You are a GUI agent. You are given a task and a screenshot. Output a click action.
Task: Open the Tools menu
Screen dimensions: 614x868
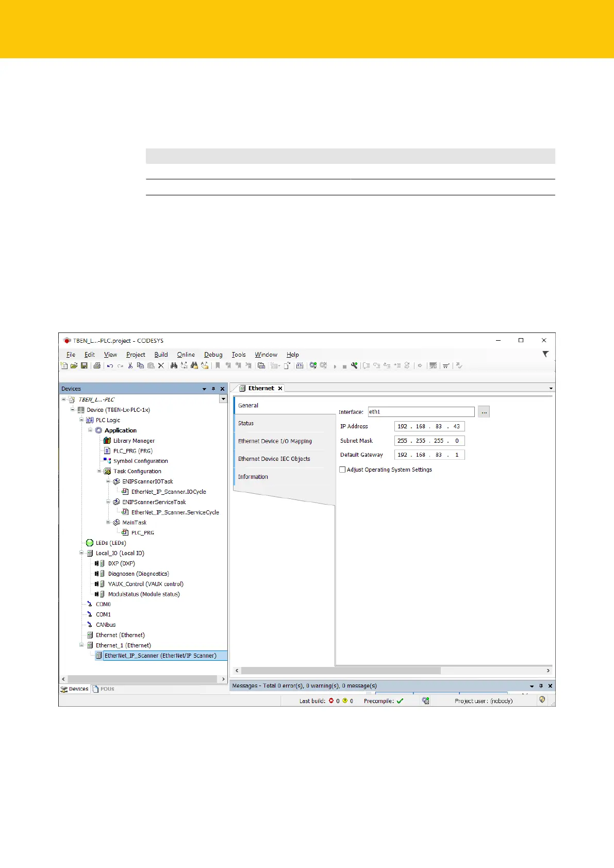coord(239,355)
